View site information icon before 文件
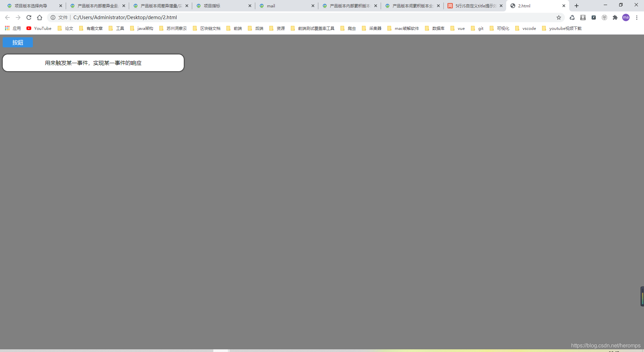Screen dimensions: 644x352 click(53, 17)
